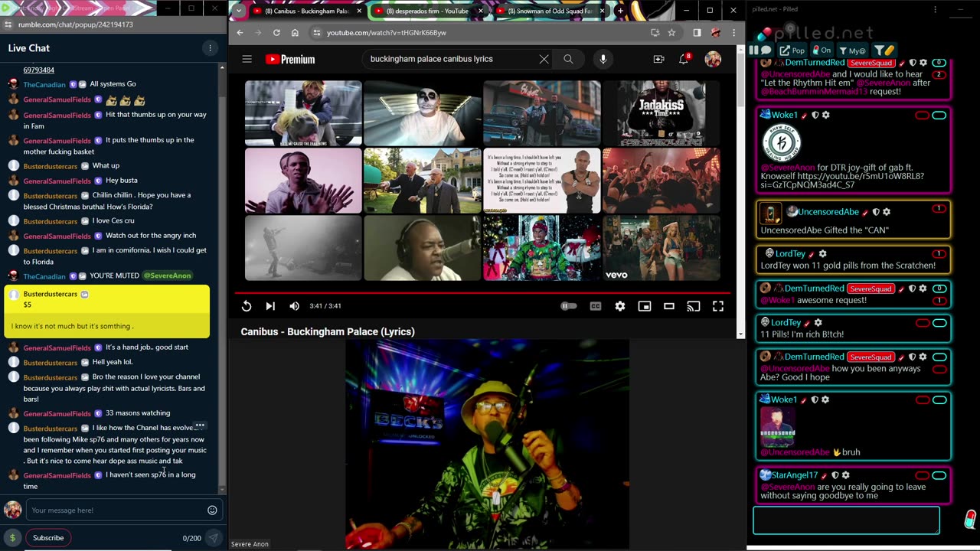The image size is (980, 551).
Task: Mute the YouTube player volume
Action: [x=295, y=306]
